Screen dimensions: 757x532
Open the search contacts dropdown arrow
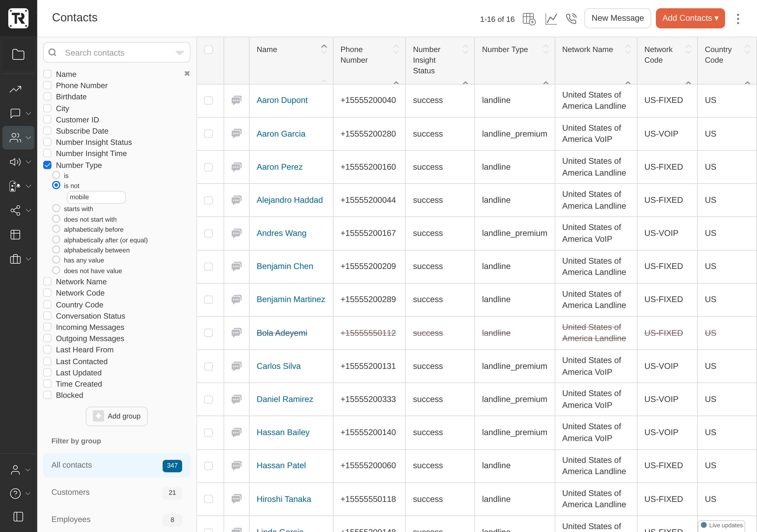[180, 53]
